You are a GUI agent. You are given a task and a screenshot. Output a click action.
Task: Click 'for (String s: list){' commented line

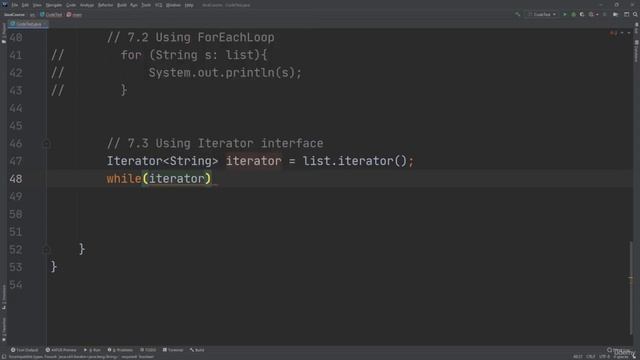tap(194, 55)
